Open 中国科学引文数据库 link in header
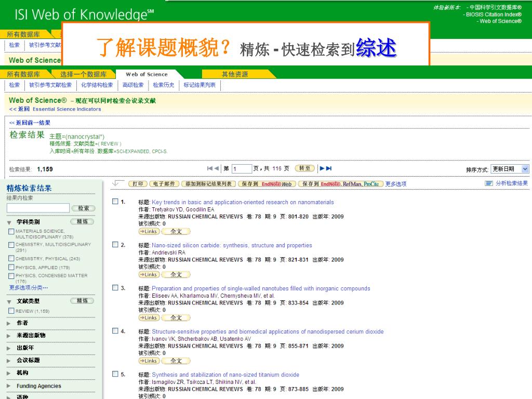 tap(495, 7)
